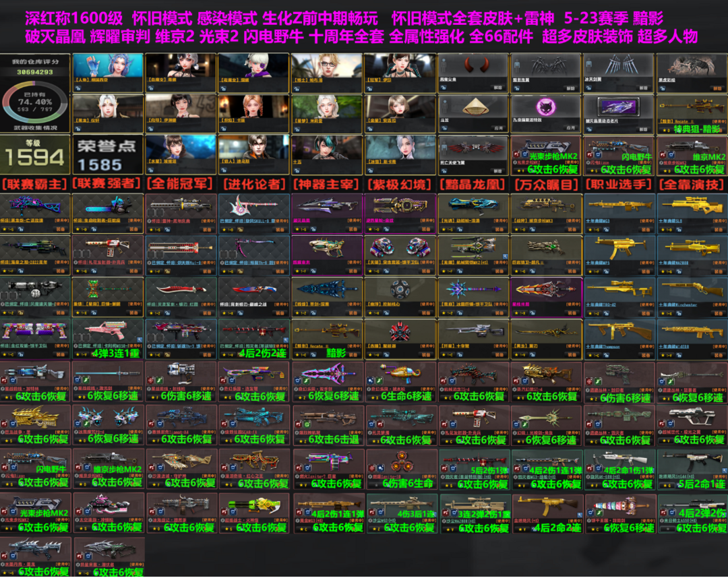Switch to the 神器主宰 category header

click(326, 184)
